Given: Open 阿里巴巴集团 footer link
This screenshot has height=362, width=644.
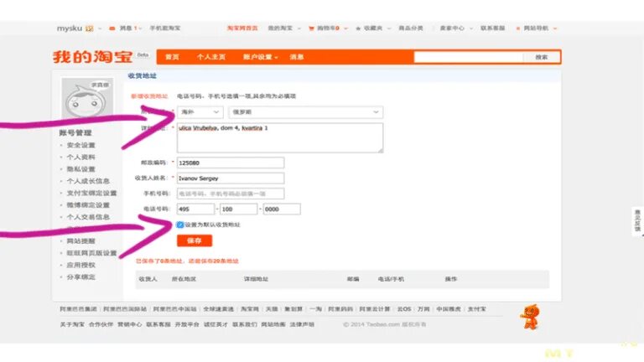Looking at the screenshot, I should pos(79,309).
